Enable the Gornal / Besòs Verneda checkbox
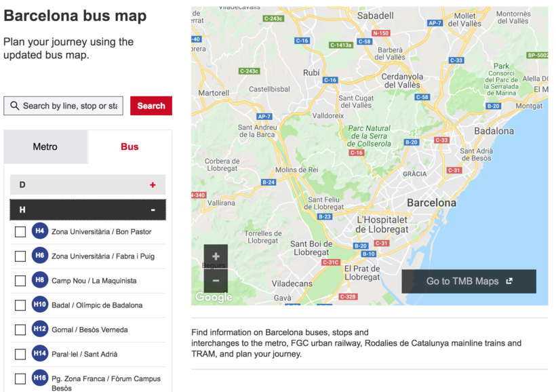556x392 pixels. [20, 330]
